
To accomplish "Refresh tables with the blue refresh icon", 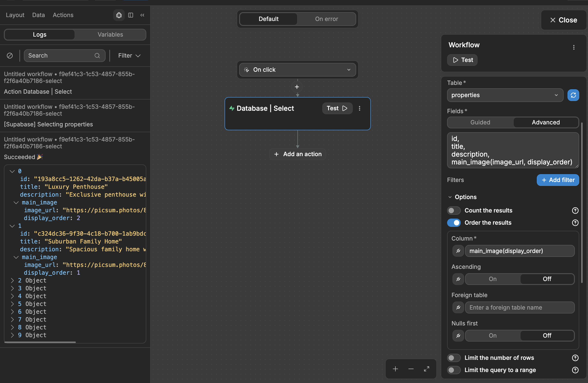I will (573, 95).
